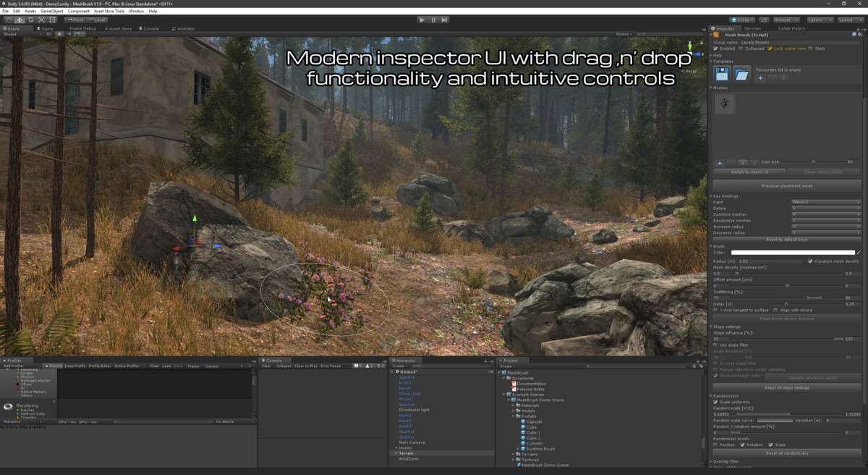Click the load template folder icon
This screenshot has height=475, width=868.
point(741,74)
